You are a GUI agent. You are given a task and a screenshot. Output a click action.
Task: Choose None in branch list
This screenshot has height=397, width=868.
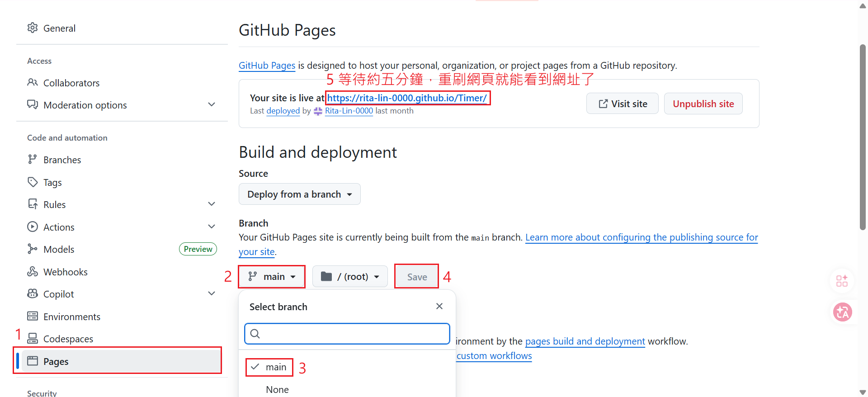pyautogui.click(x=277, y=390)
